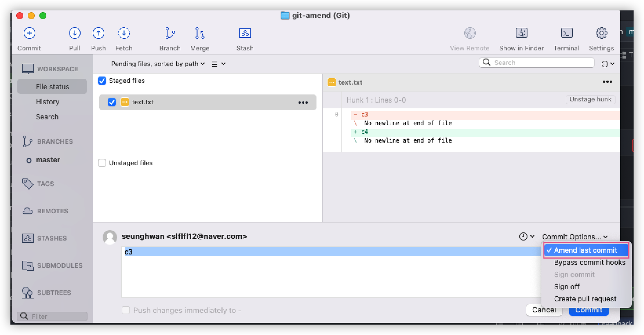Unstage text.txt using its checkbox
Viewport: 644px width, 335px height.
click(x=112, y=102)
